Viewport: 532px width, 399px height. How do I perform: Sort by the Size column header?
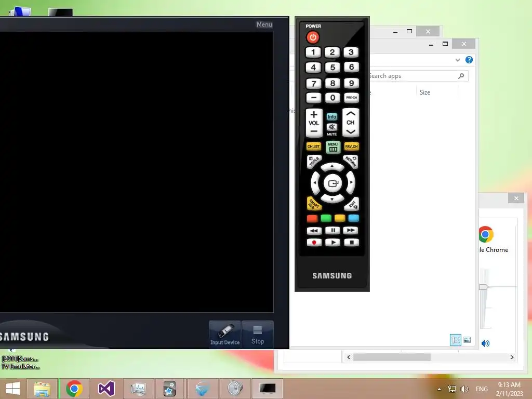click(425, 92)
